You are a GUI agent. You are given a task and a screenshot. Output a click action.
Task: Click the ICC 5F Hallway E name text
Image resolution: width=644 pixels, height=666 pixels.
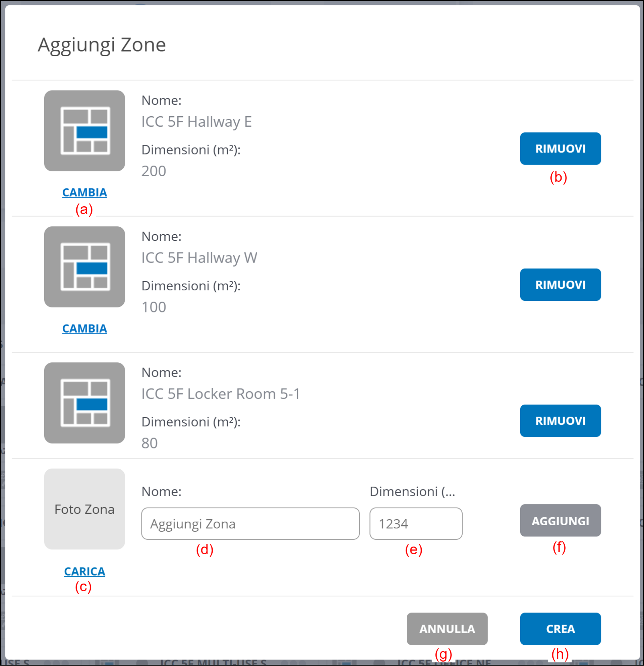[x=197, y=121]
